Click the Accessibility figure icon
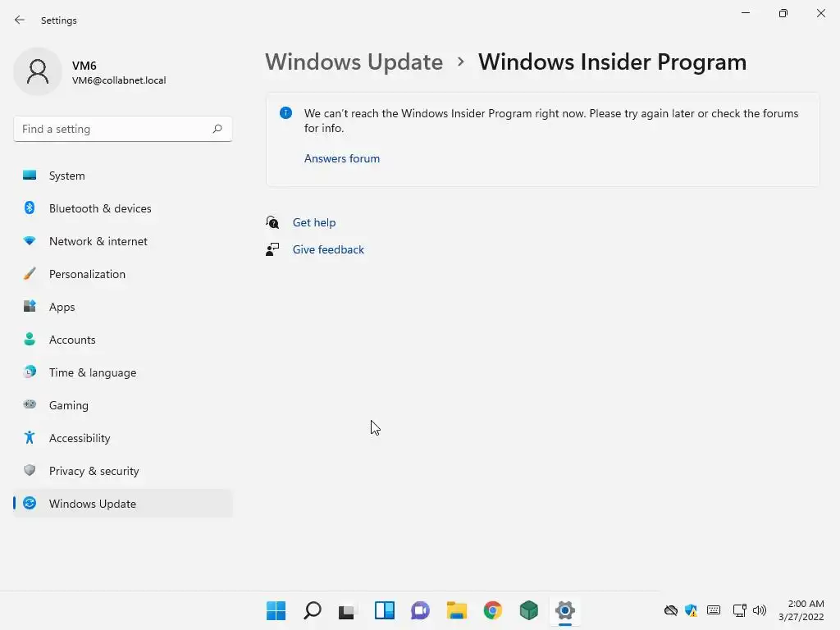The height and width of the screenshot is (630, 840). tap(30, 438)
